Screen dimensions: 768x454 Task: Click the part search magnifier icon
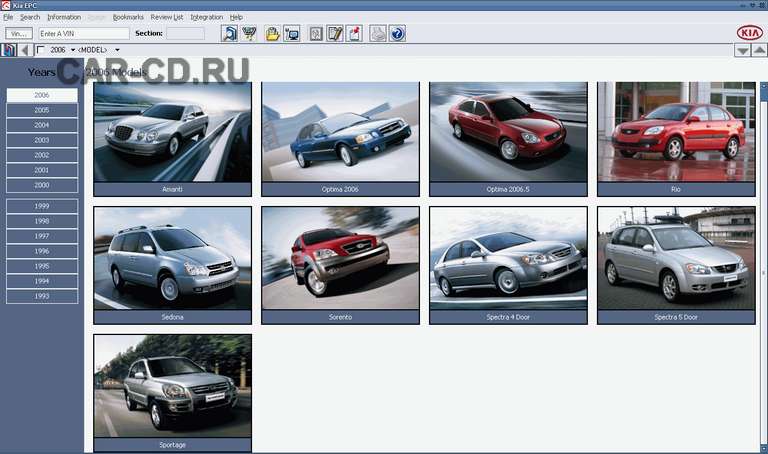pyautogui.click(x=229, y=33)
